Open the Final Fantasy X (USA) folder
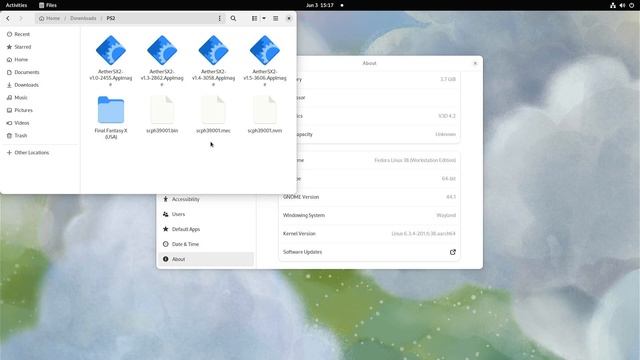This screenshot has height=360, width=640. point(111,118)
